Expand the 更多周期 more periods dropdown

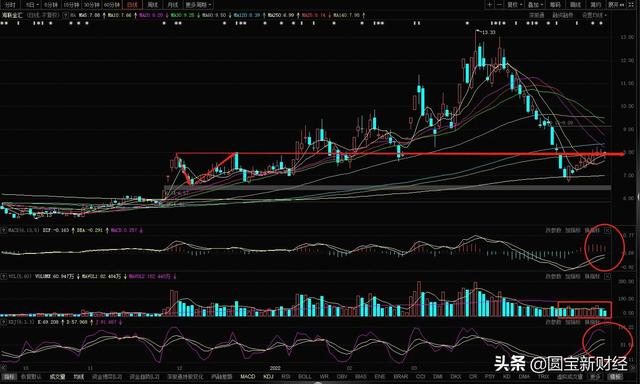tap(198, 5)
